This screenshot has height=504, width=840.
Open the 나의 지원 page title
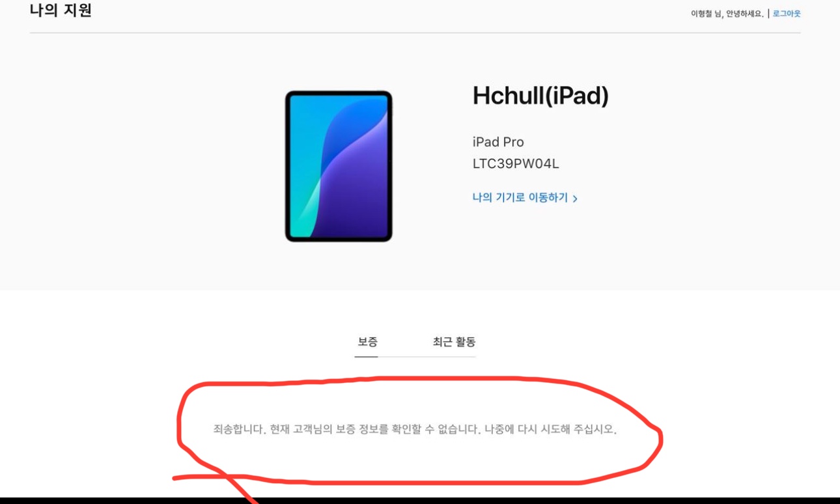click(61, 10)
